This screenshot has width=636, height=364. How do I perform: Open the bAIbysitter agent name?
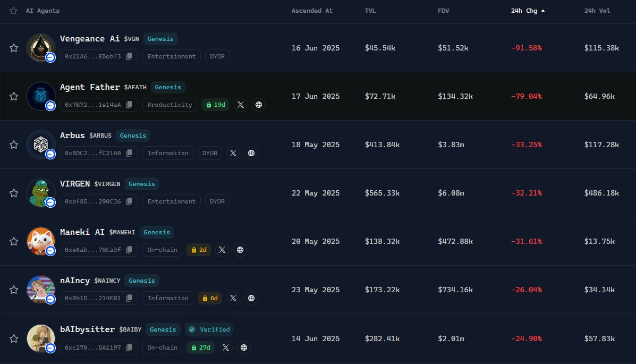[x=87, y=329]
